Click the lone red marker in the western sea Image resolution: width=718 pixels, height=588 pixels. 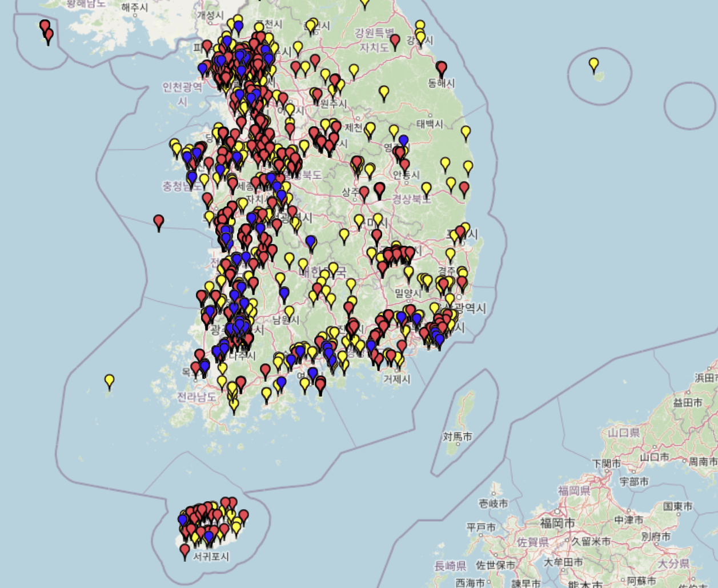point(159,221)
